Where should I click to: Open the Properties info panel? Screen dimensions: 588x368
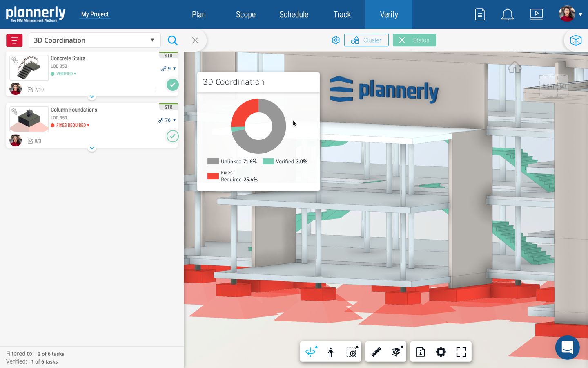click(421, 352)
